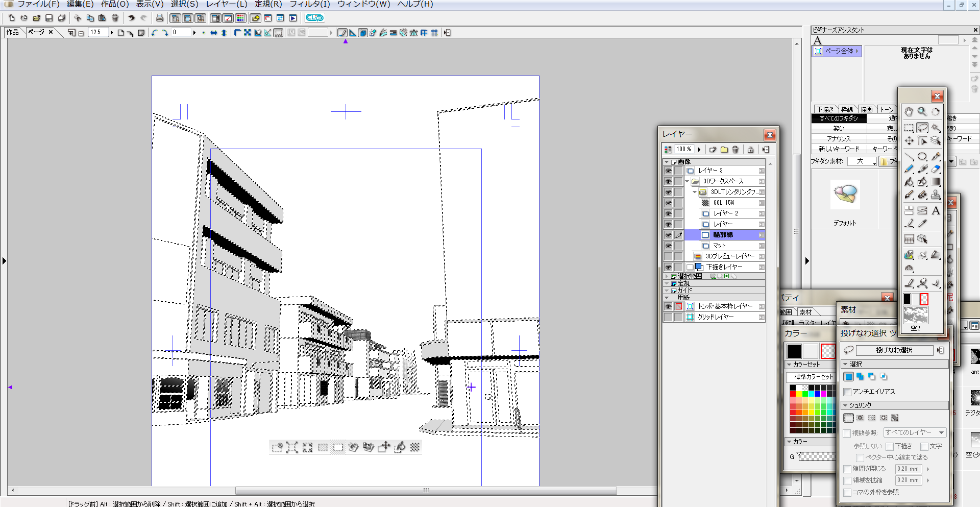Click the trash icon in Layers panel
The height and width of the screenshot is (507, 980).
[x=735, y=150]
